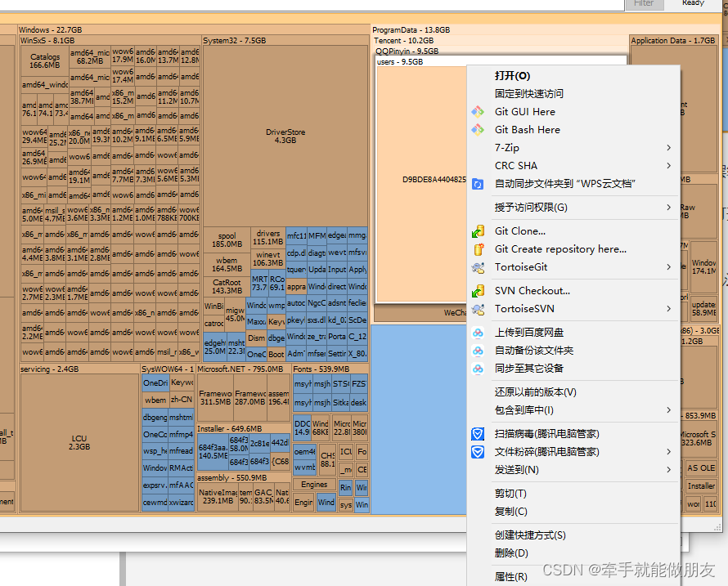Click the TortoiseGit turtle icon
728x586 pixels.
[x=478, y=267]
